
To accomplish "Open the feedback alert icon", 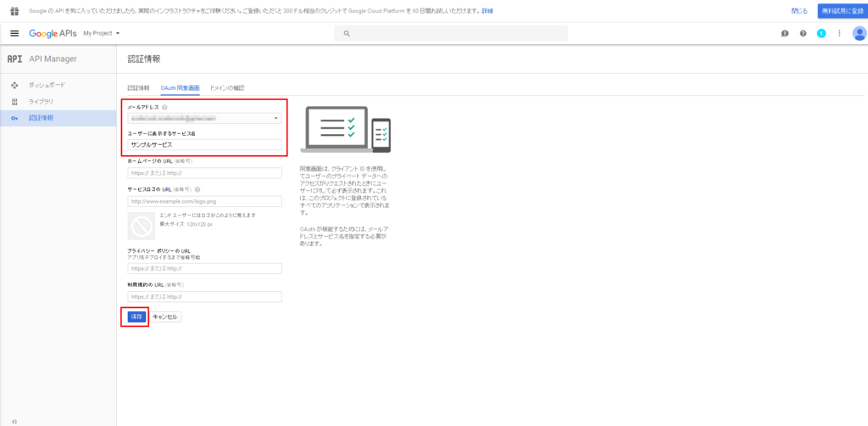I will (784, 33).
